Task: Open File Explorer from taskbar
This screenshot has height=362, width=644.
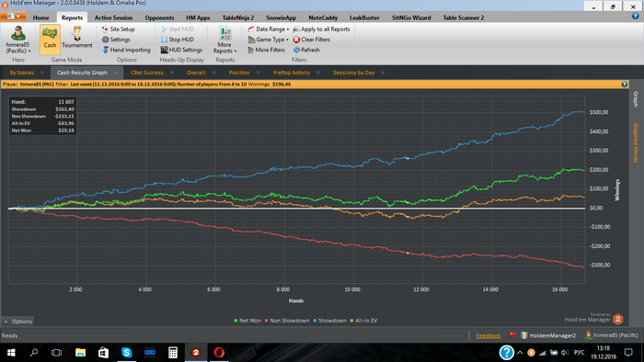Action: (x=81, y=353)
